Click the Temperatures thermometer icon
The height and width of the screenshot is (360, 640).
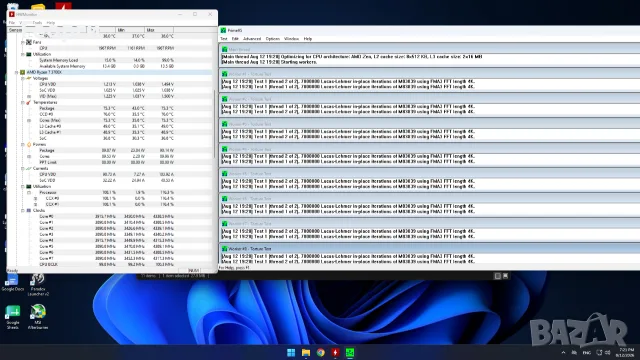point(29,102)
